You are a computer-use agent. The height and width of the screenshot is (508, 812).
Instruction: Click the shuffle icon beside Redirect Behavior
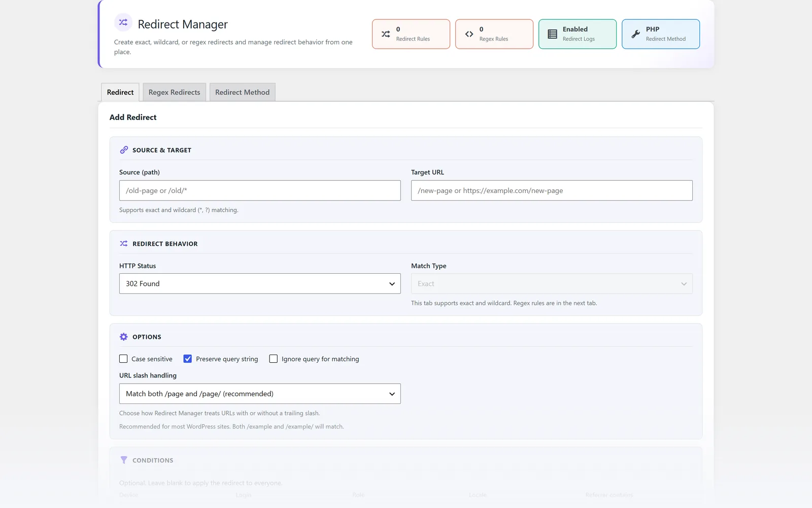click(124, 243)
